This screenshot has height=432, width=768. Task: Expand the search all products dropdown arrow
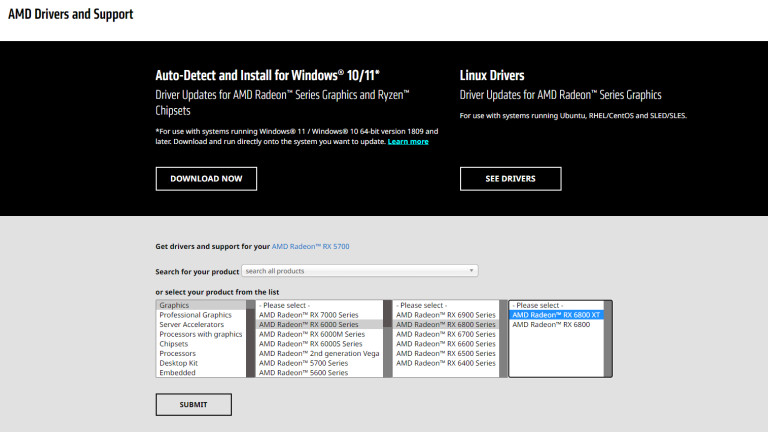[472, 271]
